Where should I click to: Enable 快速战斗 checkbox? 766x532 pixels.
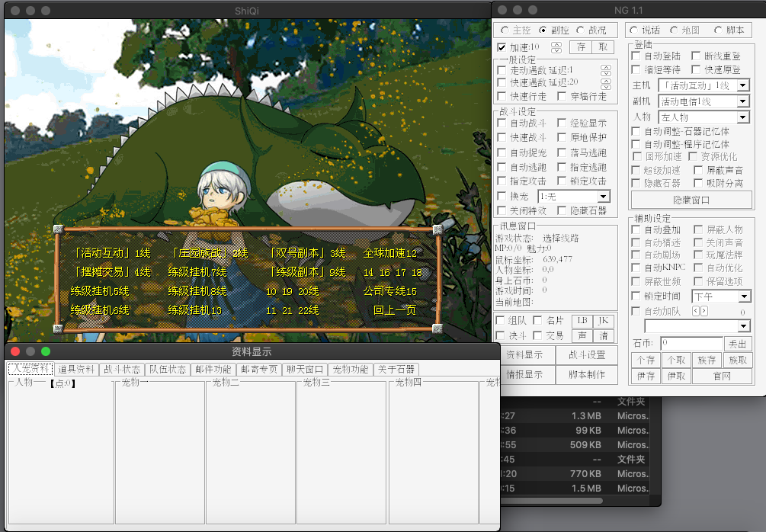pyautogui.click(x=502, y=138)
